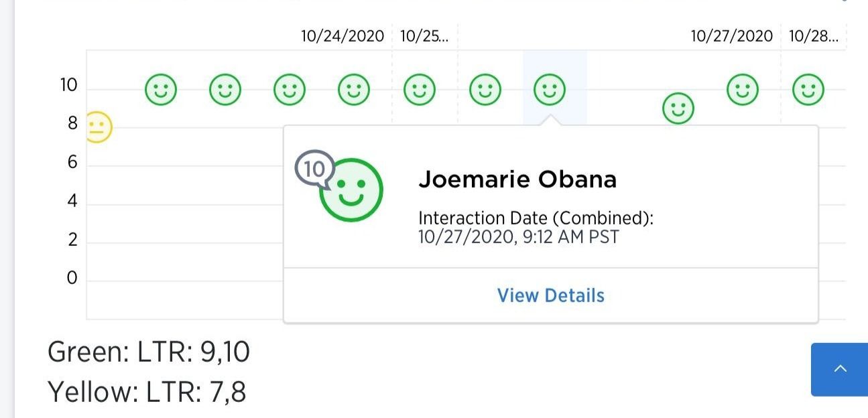This screenshot has width=868, height=418.
Task: Click the score 10 speech bubble badge
Action: click(x=314, y=169)
